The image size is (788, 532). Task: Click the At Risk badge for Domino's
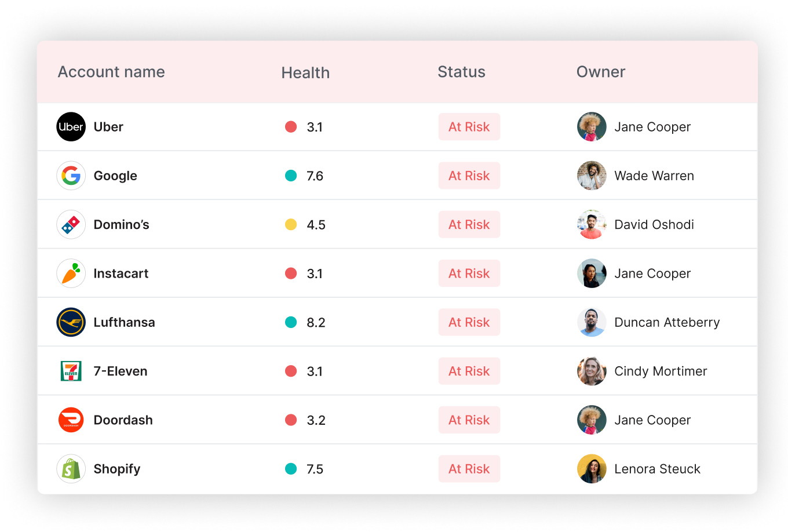[469, 224]
